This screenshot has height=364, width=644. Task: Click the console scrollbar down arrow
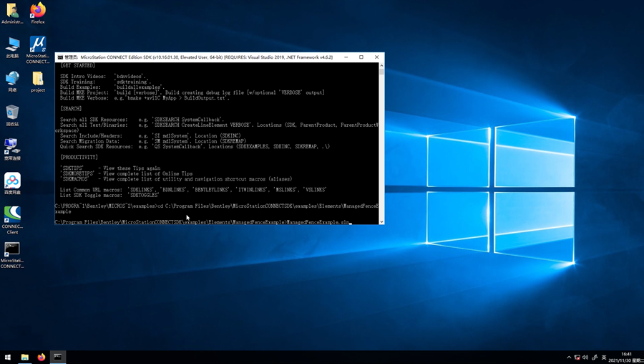(381, 221)
